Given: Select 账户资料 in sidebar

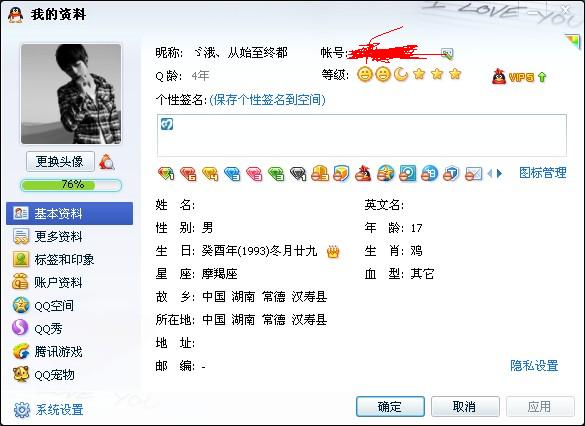Looking at the screenshot, I should pyautogui.click(x=48, y=282).
